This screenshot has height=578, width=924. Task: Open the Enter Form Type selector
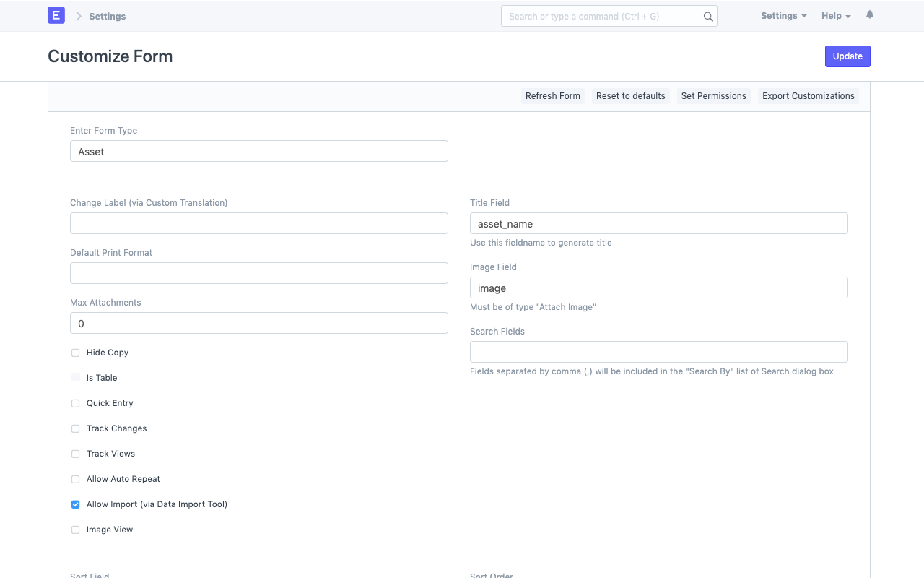pos(259,151)
